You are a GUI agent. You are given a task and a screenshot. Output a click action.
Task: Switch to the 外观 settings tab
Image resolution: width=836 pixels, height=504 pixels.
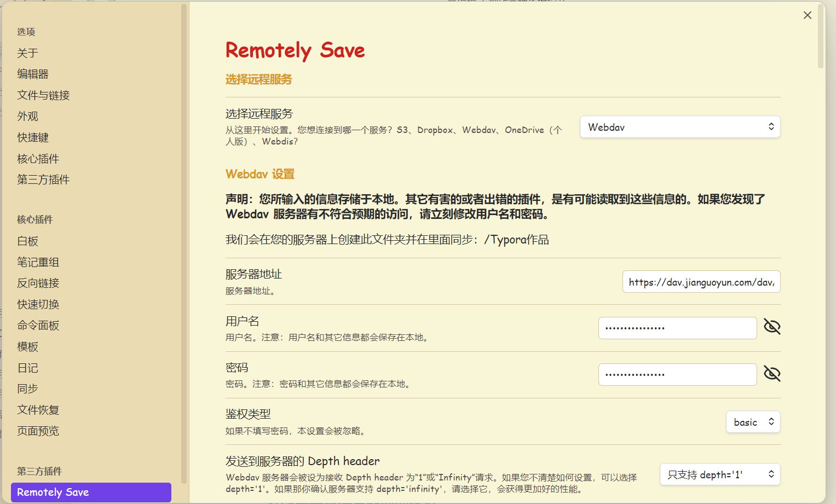(27, 116)
